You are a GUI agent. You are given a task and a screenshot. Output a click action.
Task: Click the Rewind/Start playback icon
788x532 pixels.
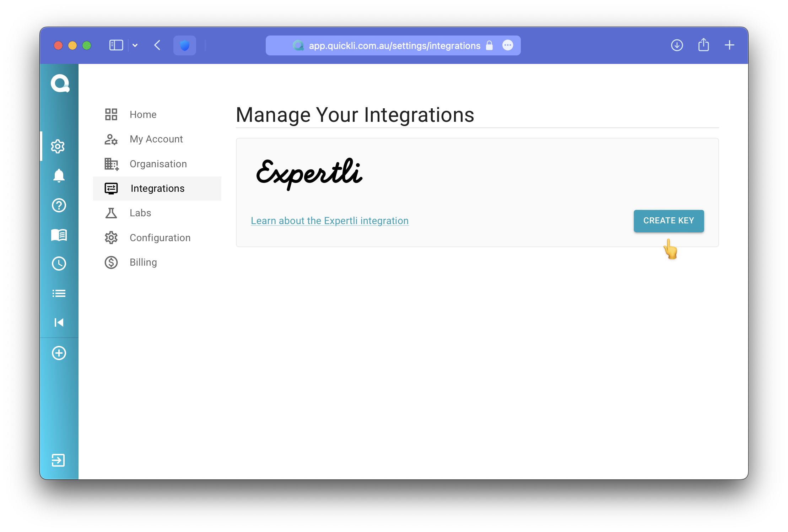tap(59, 322)
